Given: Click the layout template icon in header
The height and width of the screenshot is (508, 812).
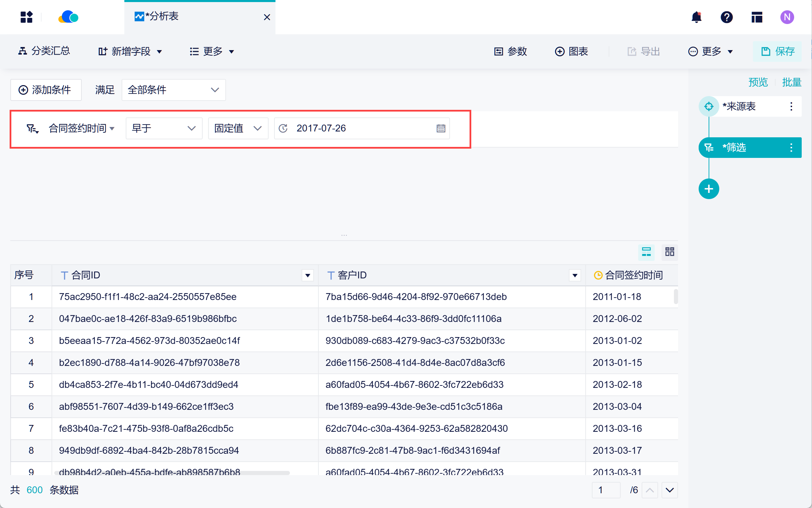Looking at the screenshot, I should pos(757,17).
